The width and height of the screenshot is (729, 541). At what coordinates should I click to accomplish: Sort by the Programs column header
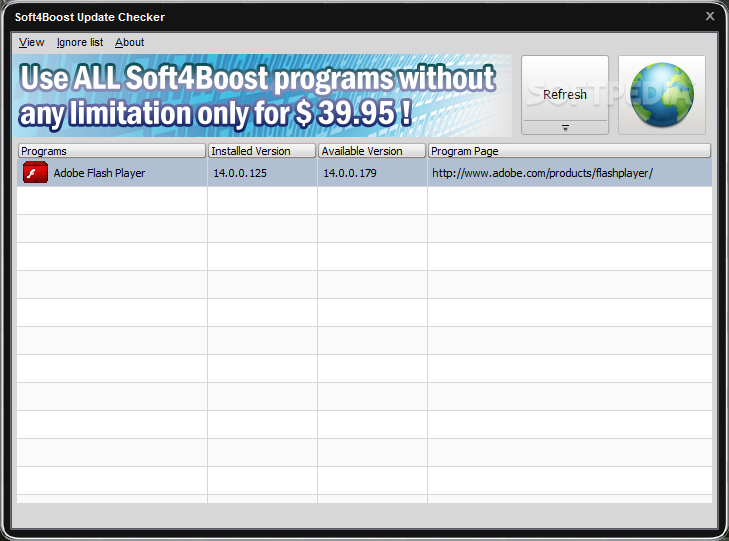pyautogui.click(x=112, y=151)
